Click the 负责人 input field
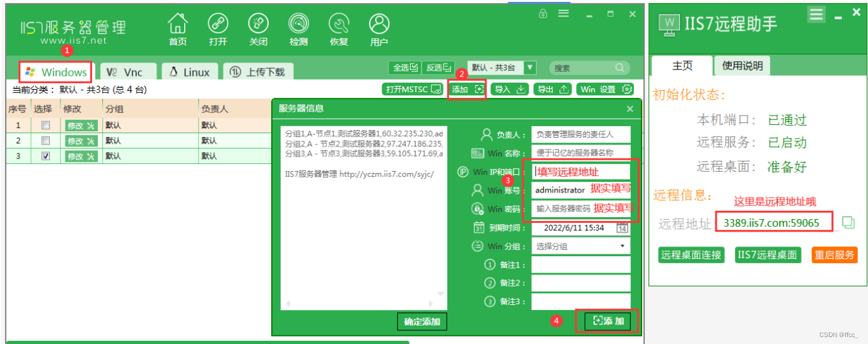Viewport: 868px width, 344px height. point(581,134)
